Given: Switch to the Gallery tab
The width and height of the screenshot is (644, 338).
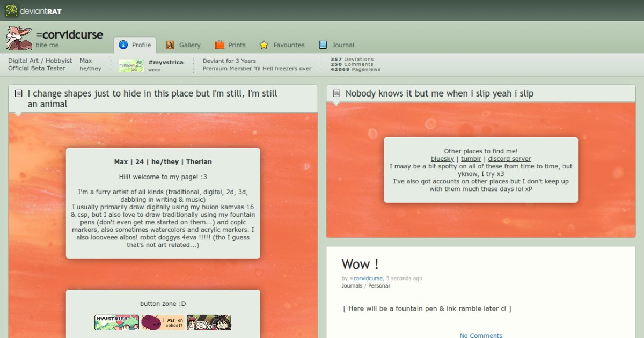Looking at the screenshot, I should [x=188, y=45].
